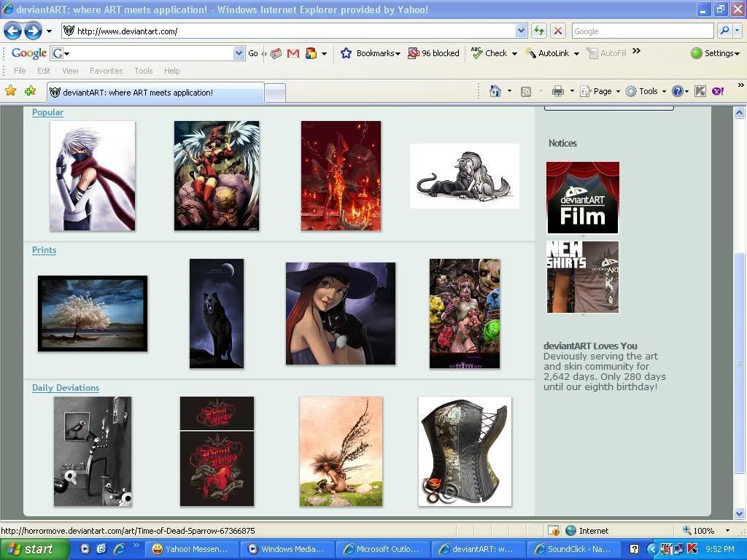This screenshot has height=560, width=747.
Task: Open the recent pages dropdown beside Forward
Action: pos(49,31)
